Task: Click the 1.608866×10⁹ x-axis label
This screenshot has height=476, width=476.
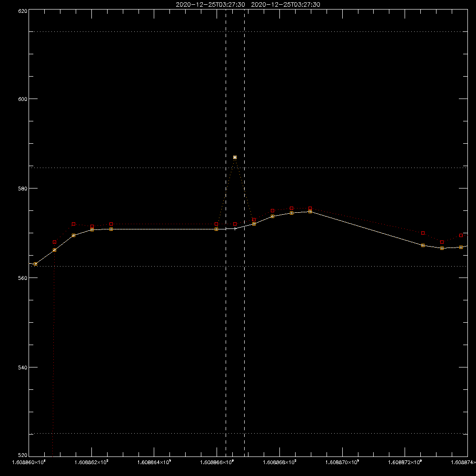Action: 217,462
